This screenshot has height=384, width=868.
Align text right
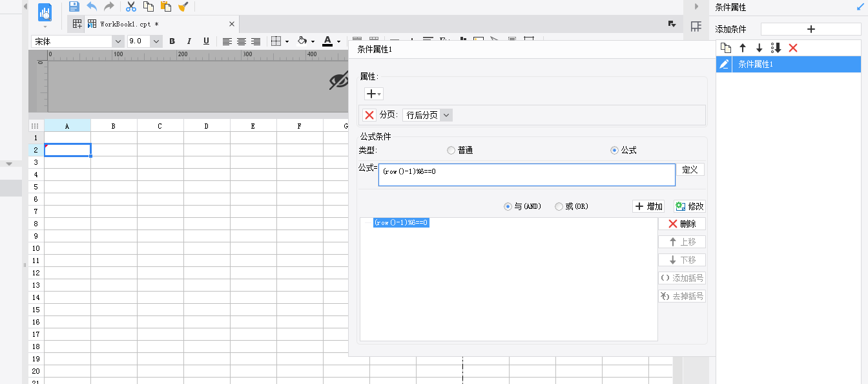click(256, 41)
